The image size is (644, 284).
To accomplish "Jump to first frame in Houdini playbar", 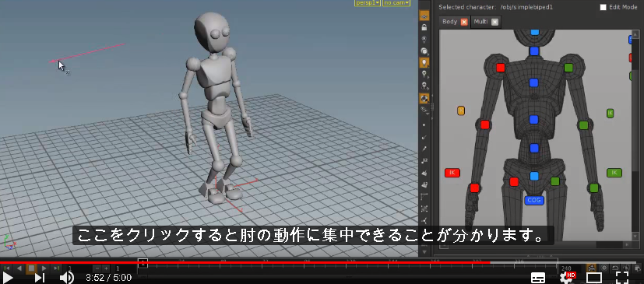I will pyautogui.click(x=6, y=268).
